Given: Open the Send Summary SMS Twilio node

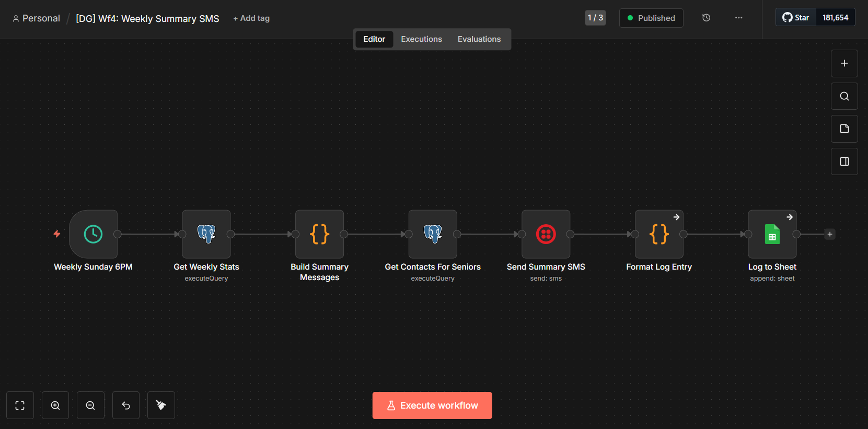Looking at the screenshot, I should (x=546, y=234).
